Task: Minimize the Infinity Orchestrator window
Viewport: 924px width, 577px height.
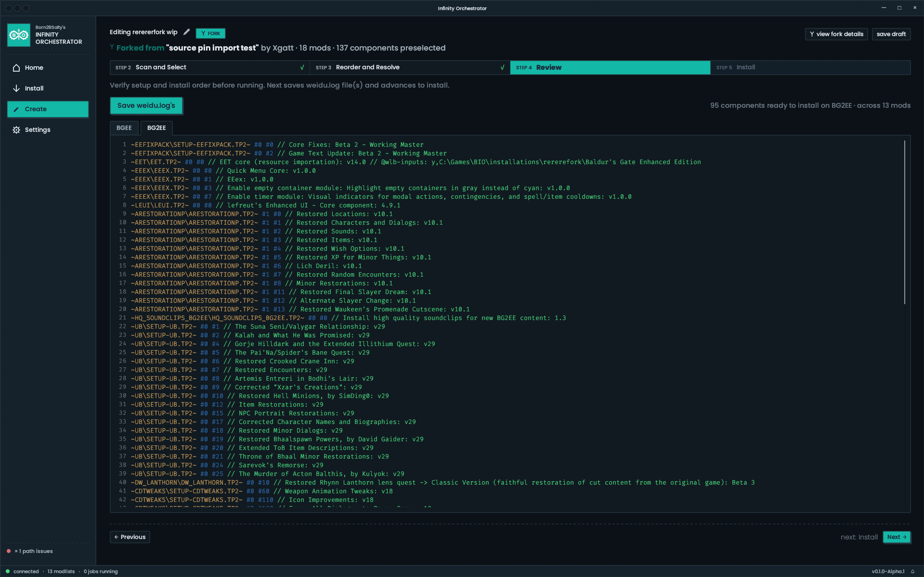Action: [884, 8]
